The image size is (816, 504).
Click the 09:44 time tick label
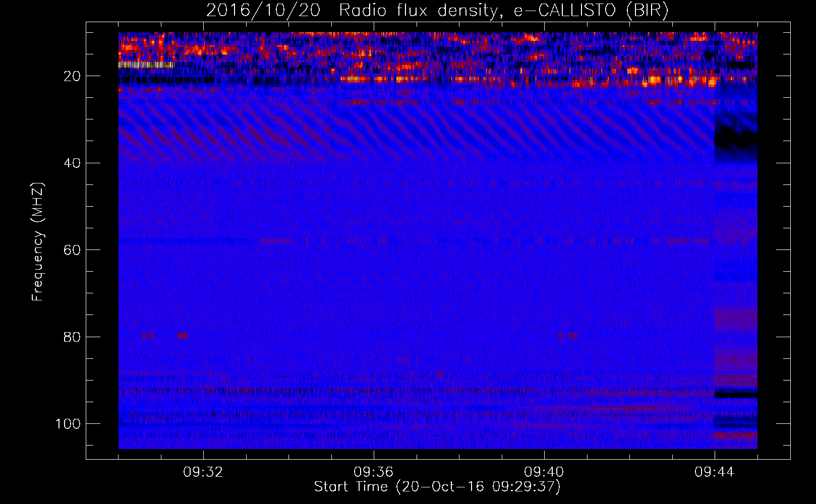coord(714,472)
